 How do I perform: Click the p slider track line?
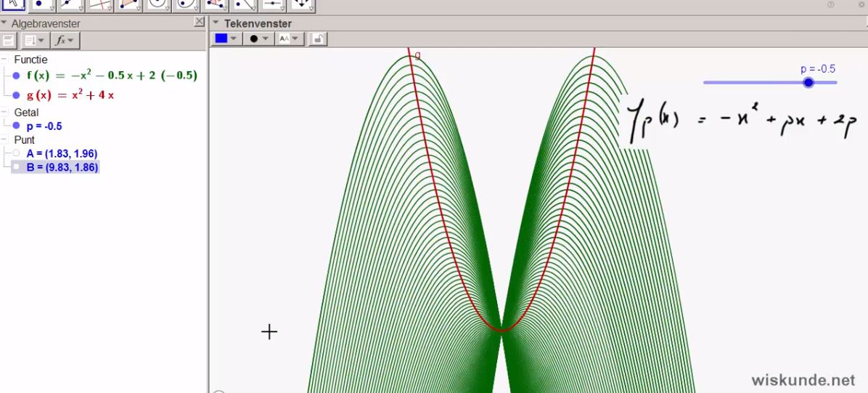tap(770, 83)
